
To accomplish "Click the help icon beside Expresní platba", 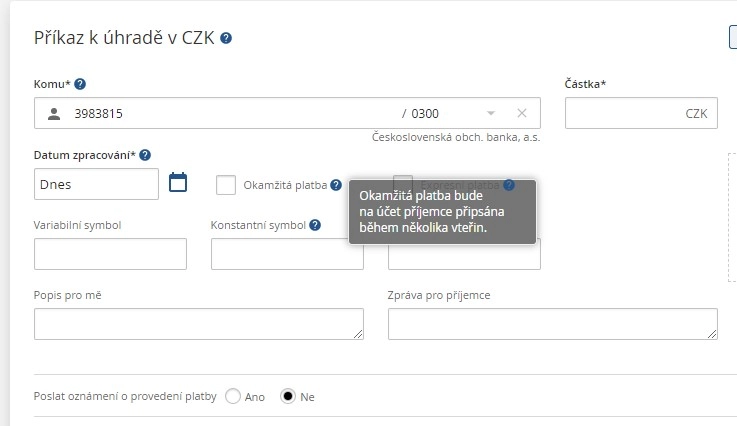I will [x=509, y=185].
